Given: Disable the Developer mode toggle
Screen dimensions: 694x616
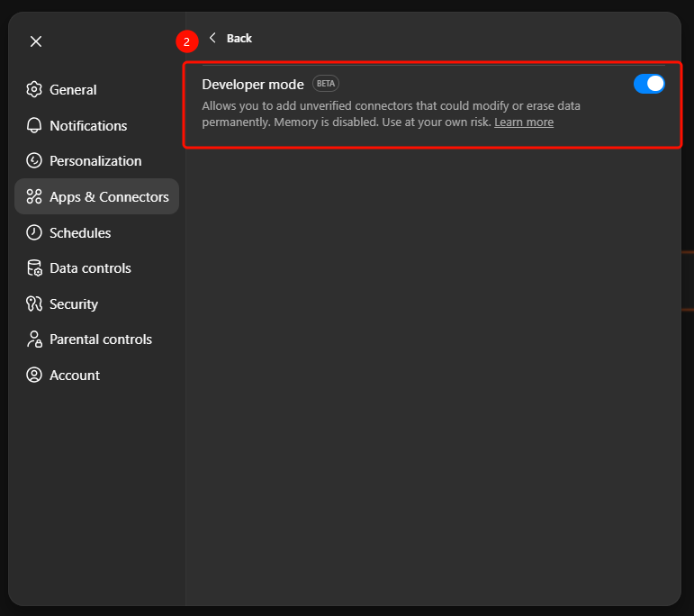Looking at the screenshot, I should [649, 84].
